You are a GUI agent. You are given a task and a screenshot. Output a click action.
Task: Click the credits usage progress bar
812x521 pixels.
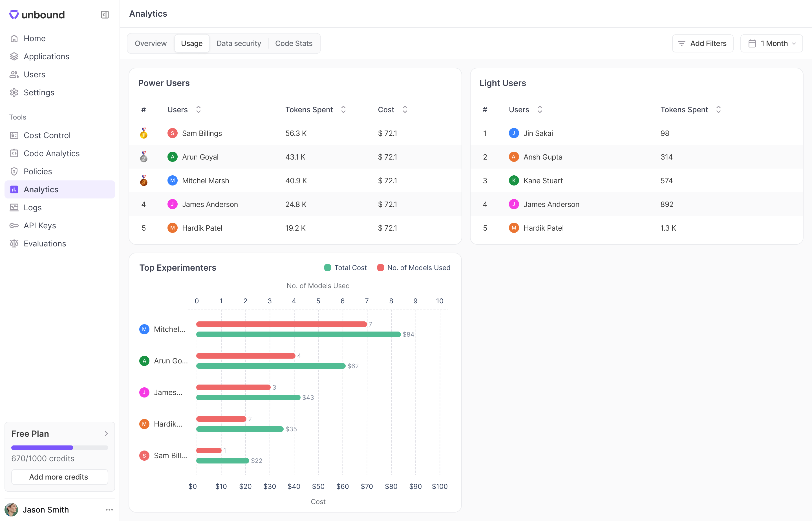[x=59, y=448]
